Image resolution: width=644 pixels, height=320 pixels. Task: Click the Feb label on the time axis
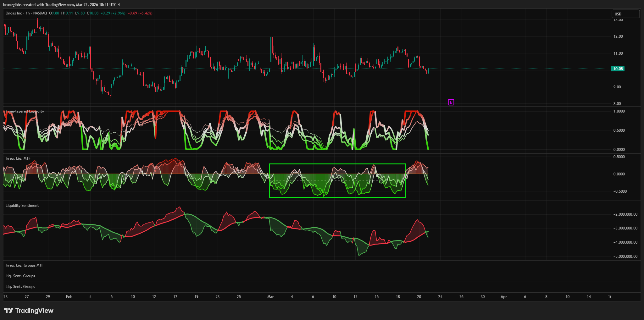coord(69,297)
